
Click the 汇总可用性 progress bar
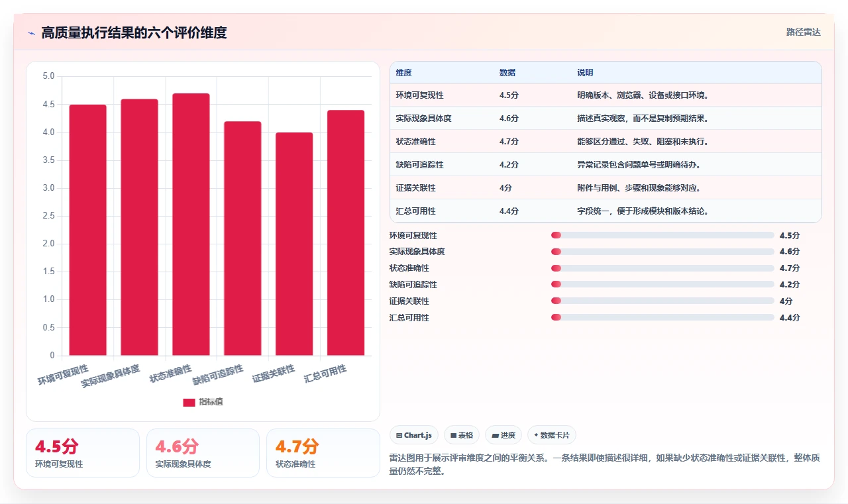tap(662, 317)
